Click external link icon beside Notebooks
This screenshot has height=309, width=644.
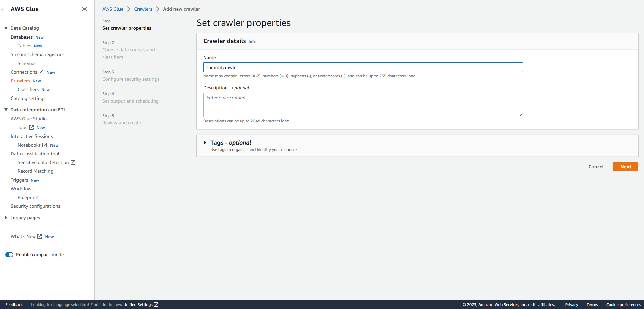coord(45,145)
